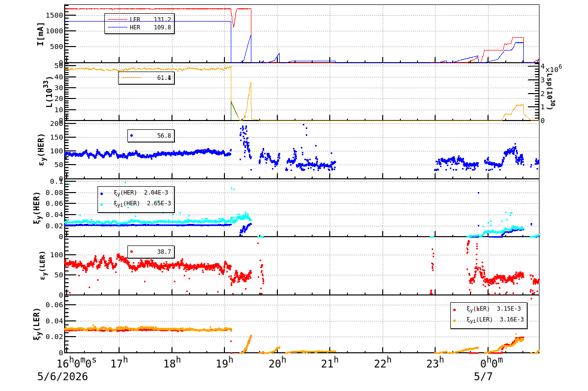Click the 21h time axis label
Image resolution: width=588 pixels, height=391 pixels.
(329, 364)
